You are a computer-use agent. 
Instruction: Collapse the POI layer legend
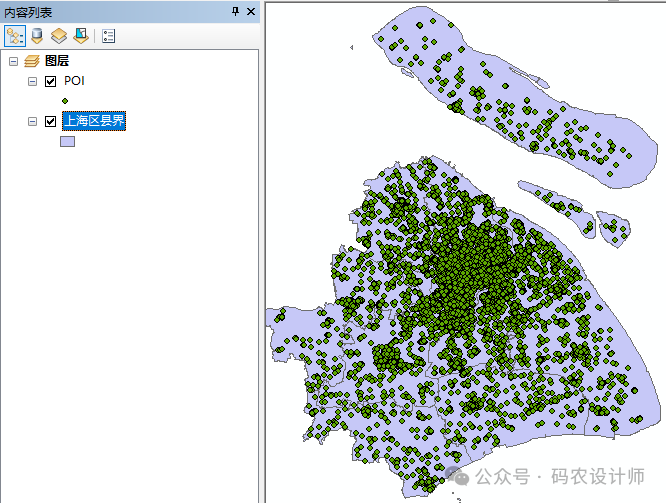32,82
